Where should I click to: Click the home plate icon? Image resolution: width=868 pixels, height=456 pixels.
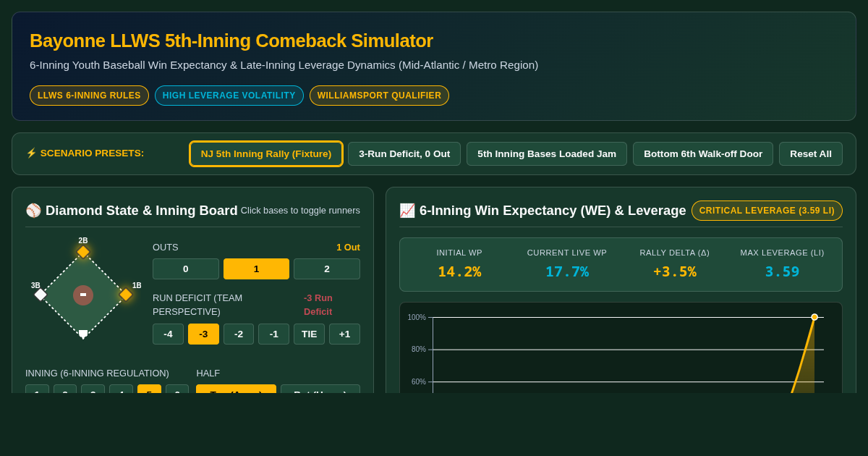coord(83,334)
